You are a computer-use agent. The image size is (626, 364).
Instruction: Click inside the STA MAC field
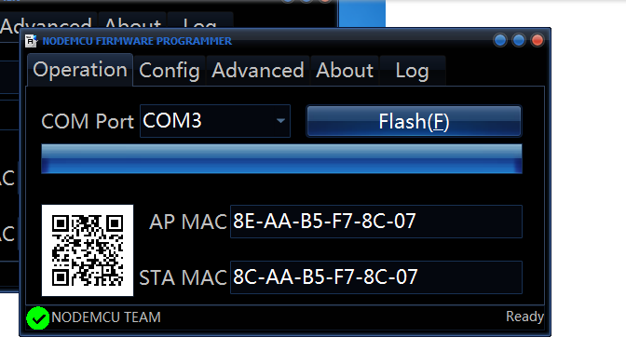376,277
